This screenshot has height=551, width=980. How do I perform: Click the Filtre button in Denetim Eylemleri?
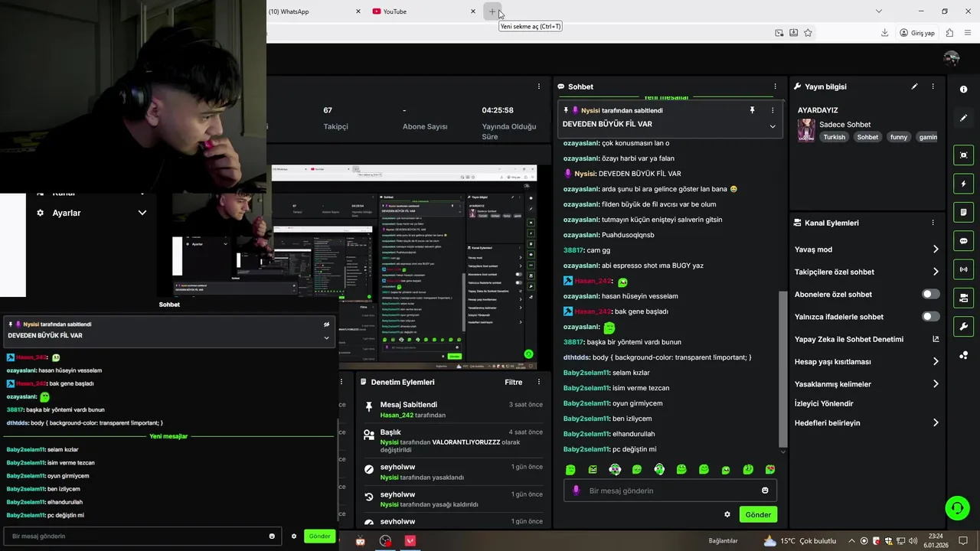pyautogui.click(x=514, y=382)
